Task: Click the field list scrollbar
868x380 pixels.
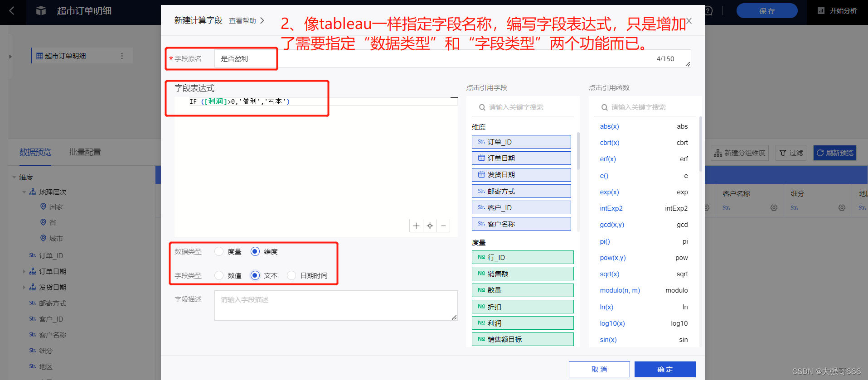Action: point(578,151)
